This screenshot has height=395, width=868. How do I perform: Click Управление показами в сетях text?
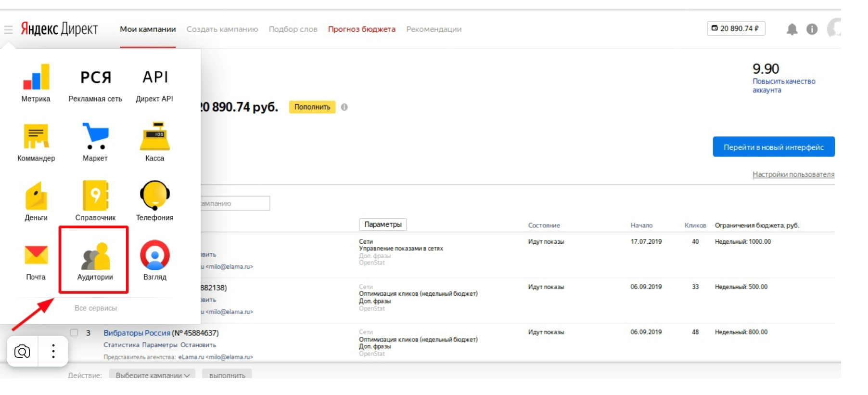tap(401, 249)
